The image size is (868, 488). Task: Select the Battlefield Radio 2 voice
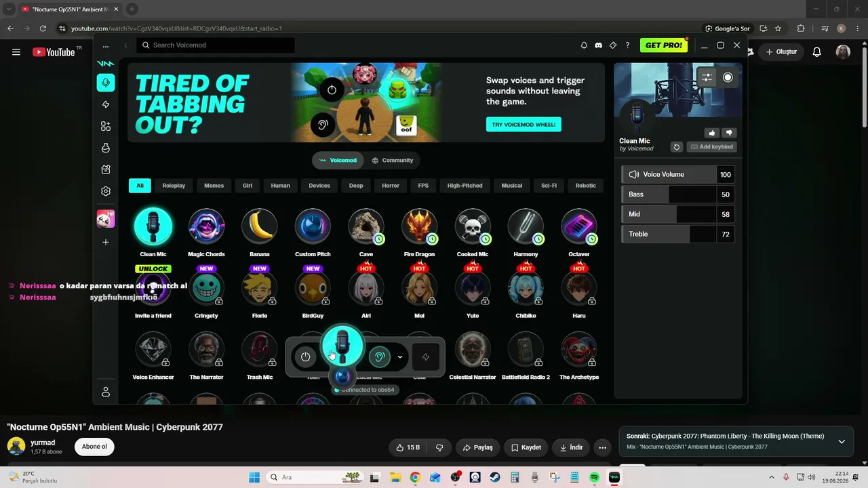tap(526, 356)
